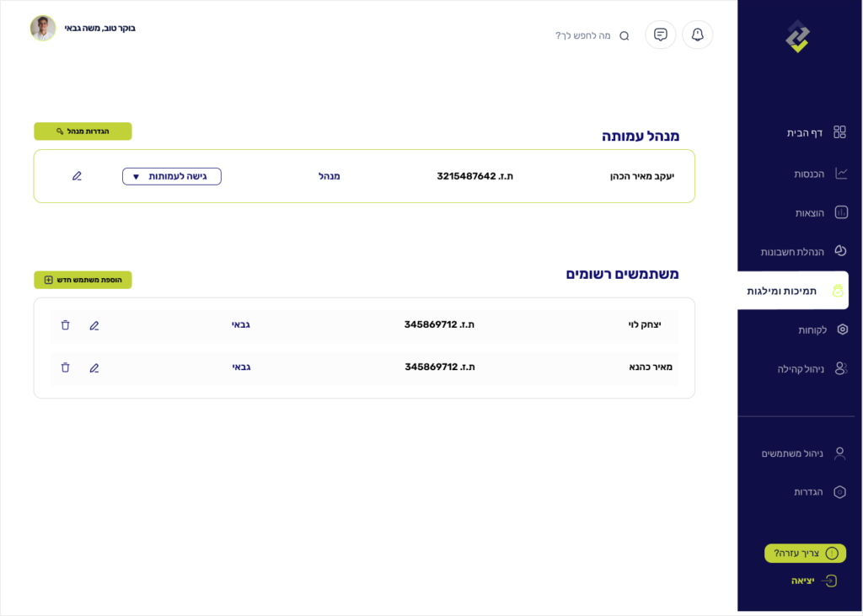This screenshot has width=863, height=616.
Task: Edit manager יעקב מאיר הכהן pencil icon
Action: 77,176
